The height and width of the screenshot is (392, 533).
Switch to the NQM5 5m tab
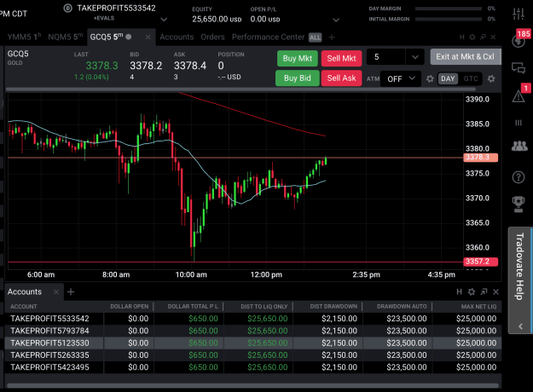point(66,37)
